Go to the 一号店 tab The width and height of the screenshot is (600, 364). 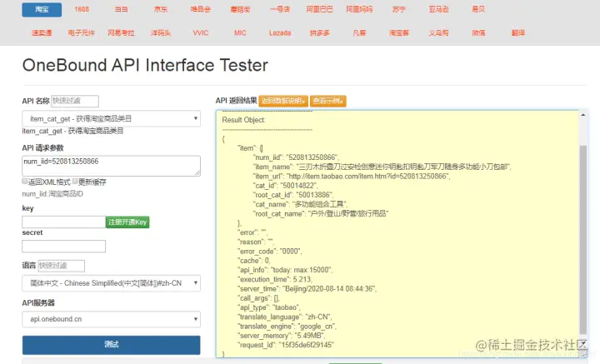280,9
